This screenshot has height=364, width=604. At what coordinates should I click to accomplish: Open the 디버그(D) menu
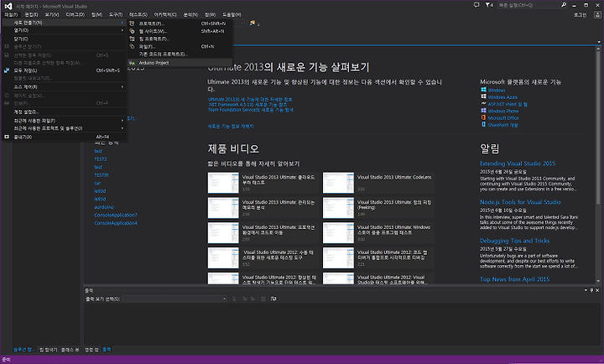(75, 14)
